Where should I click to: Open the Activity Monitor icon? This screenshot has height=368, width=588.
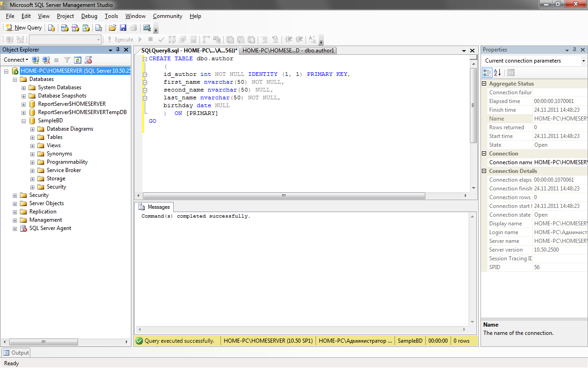[x=147, y=28]
